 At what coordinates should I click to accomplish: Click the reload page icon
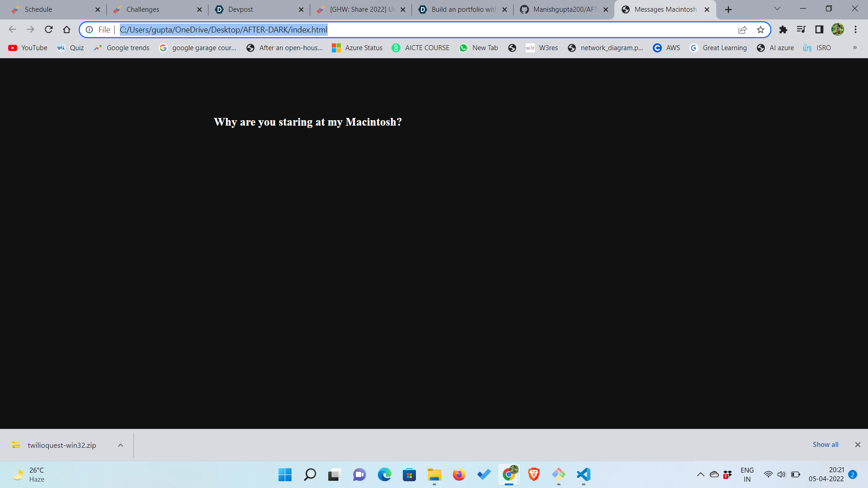coord(48,30)
